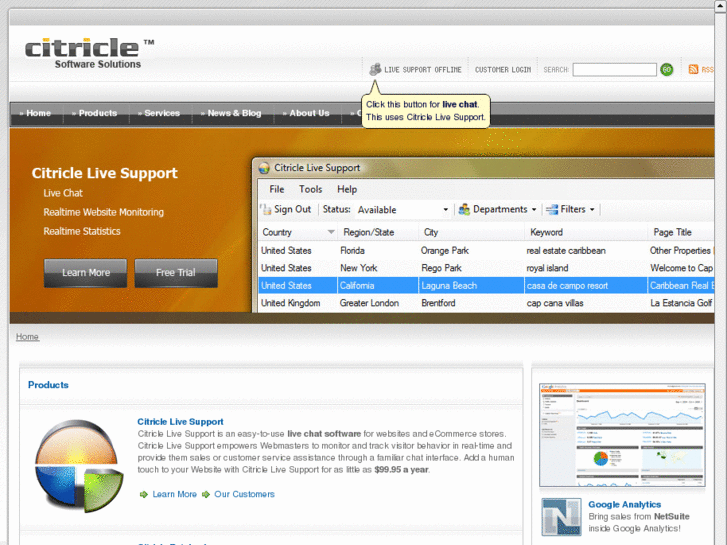
Task: Open the Google Analytics heading link
Action: 625,505
